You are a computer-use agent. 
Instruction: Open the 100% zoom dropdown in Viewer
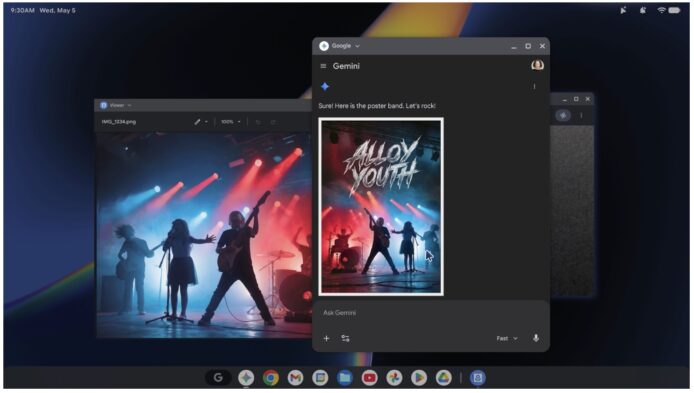231,122
